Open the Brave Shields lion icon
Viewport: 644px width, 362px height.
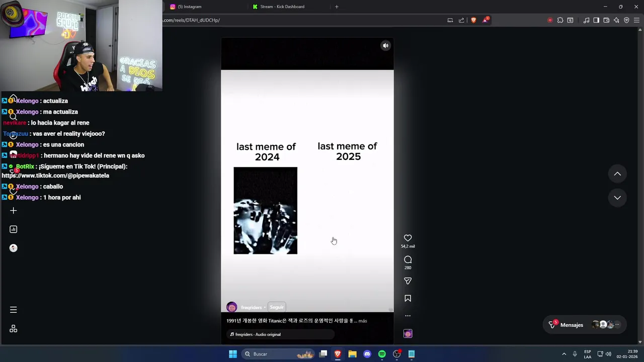[473, 20]
